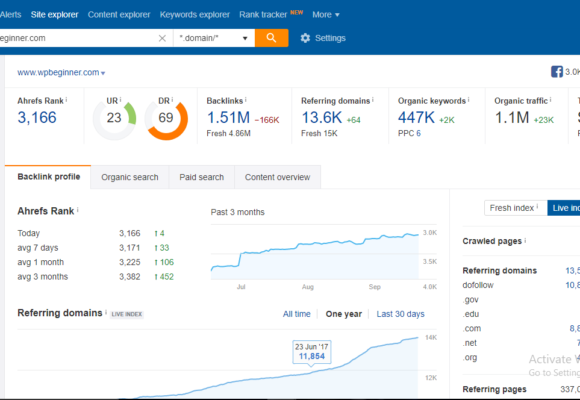Click the LIVE INDEX badge beside Referring domains
This screenshot has height=400, width=580.
pyautogui.click(x=127, y=314)
